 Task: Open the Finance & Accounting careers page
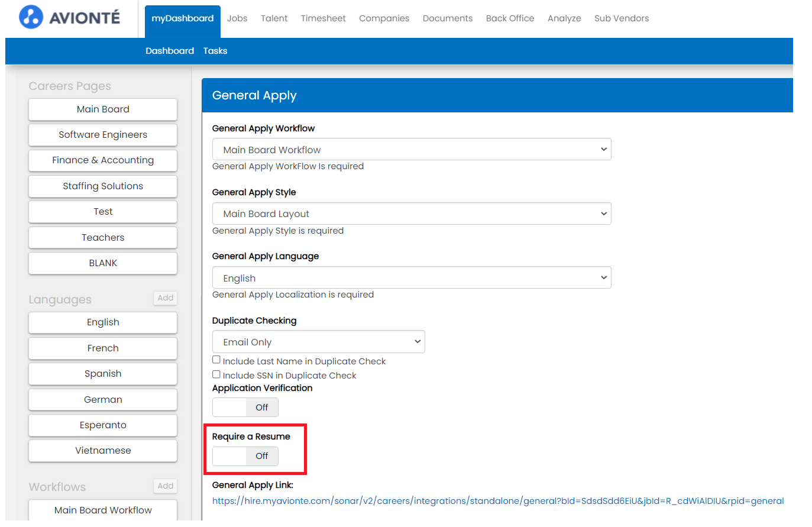103,160
